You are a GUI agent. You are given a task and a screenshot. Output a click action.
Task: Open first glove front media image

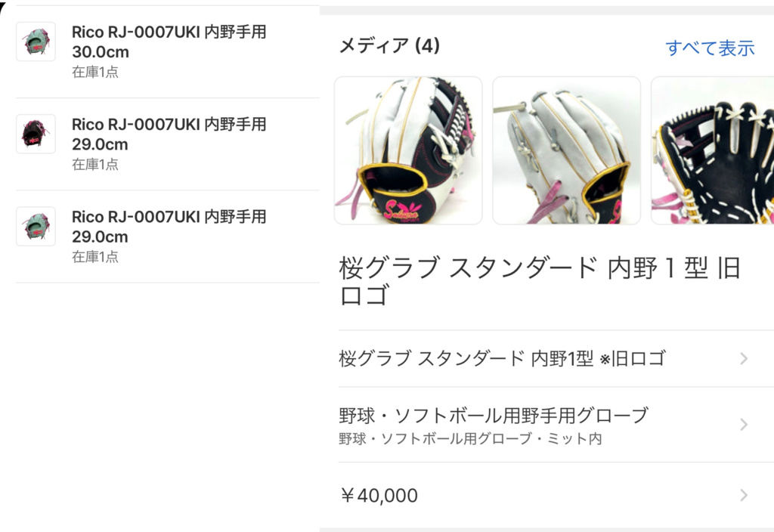click(408, 150)
